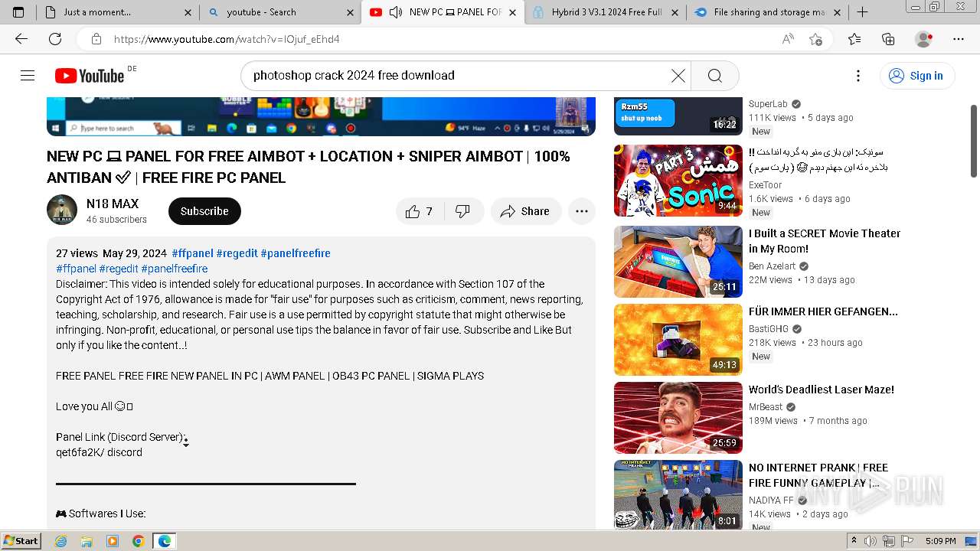Viewport: 980px width, 551px height.
Task: Open Ben Azelart movie theater thumbnail
Action: tap(678, 262)
